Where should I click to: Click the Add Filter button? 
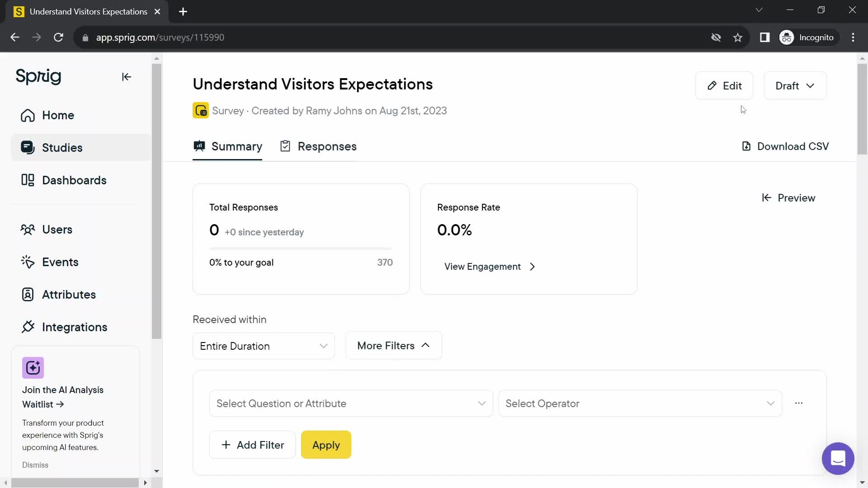(252, 445)
